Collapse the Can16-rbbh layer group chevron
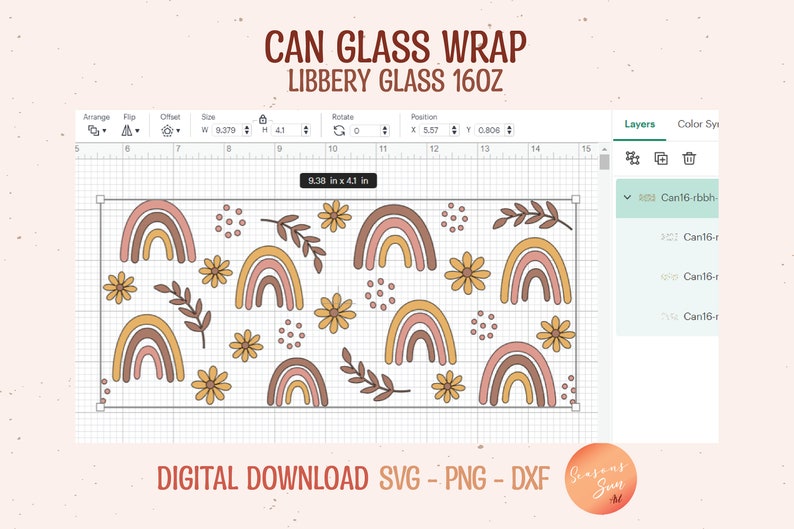The width and height of the screenshot is (794, 529). pos(627,197)
